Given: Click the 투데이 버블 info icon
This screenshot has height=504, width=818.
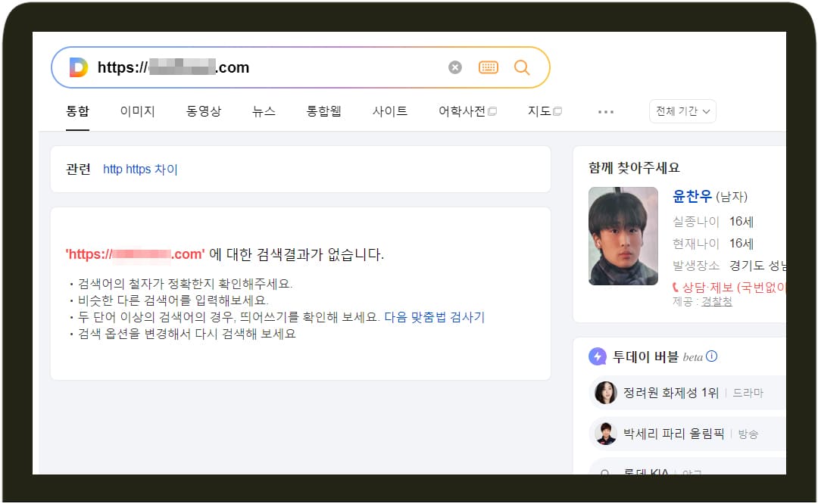Looking at the screenshot, I should point(710,356).
